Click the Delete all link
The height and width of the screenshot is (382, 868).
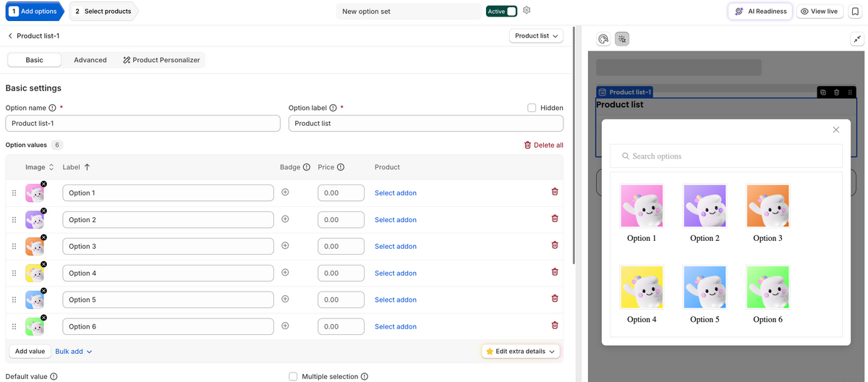[x=543, y=145]
